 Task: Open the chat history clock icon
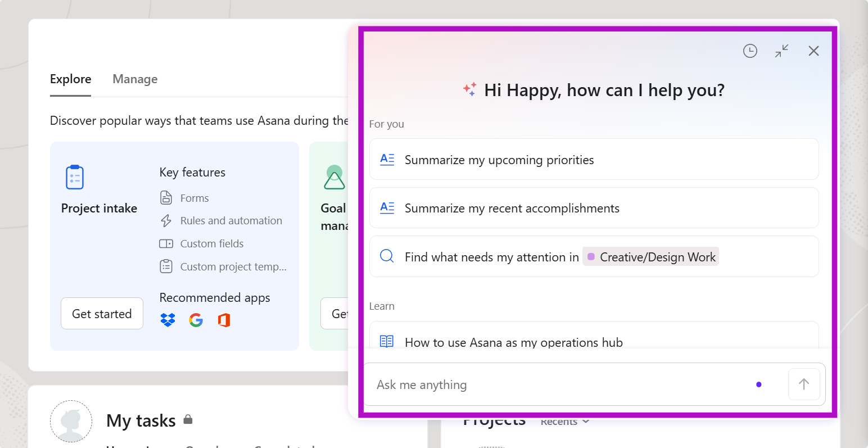pos(750,51)
